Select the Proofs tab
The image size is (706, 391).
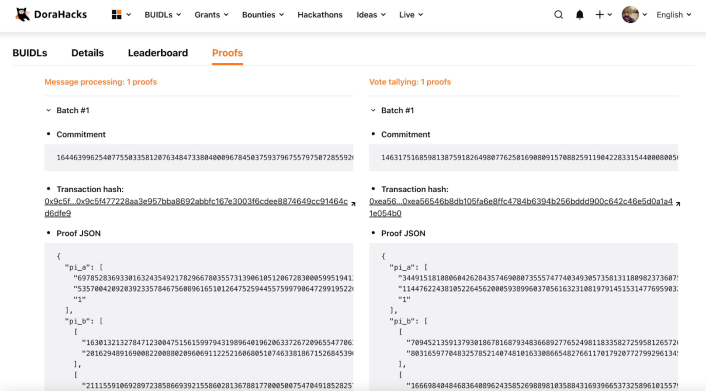[x=227, y=53]
